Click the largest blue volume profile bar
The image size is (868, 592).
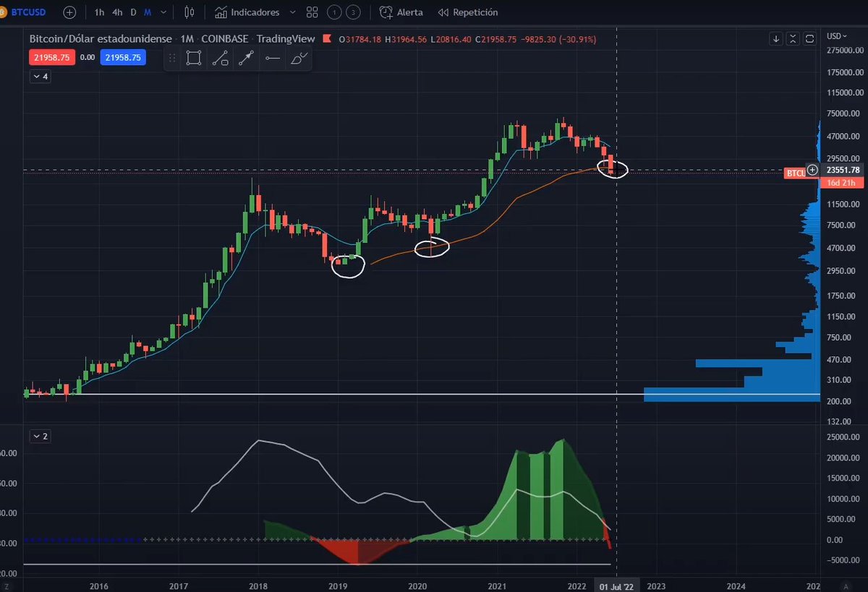(x=732, y=395)
